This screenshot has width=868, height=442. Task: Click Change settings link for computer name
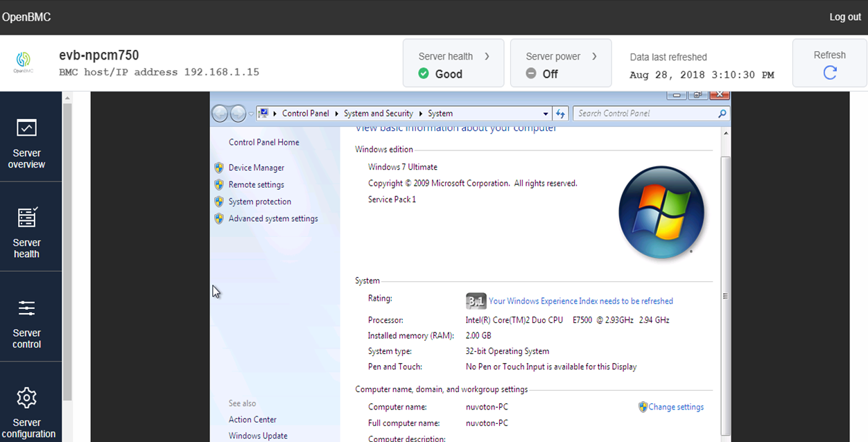(675, 407)
